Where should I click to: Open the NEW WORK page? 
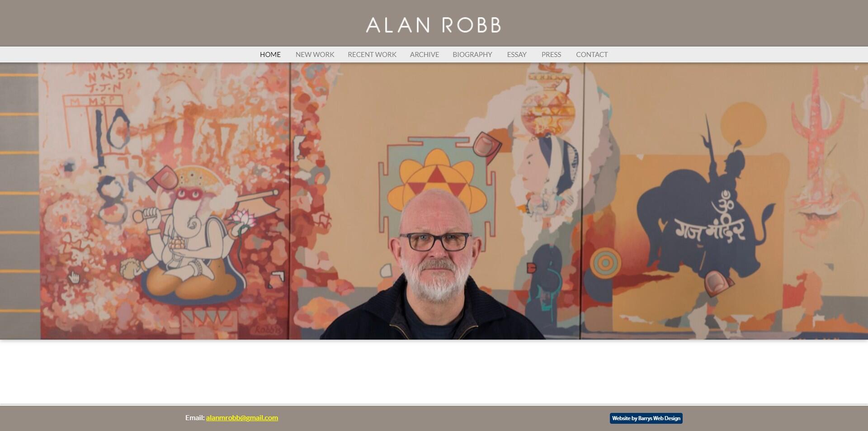coord(315,54)
